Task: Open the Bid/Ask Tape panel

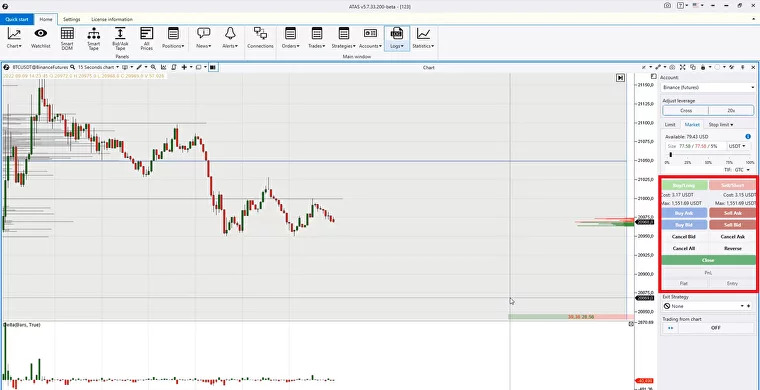Action: point(120,39)
